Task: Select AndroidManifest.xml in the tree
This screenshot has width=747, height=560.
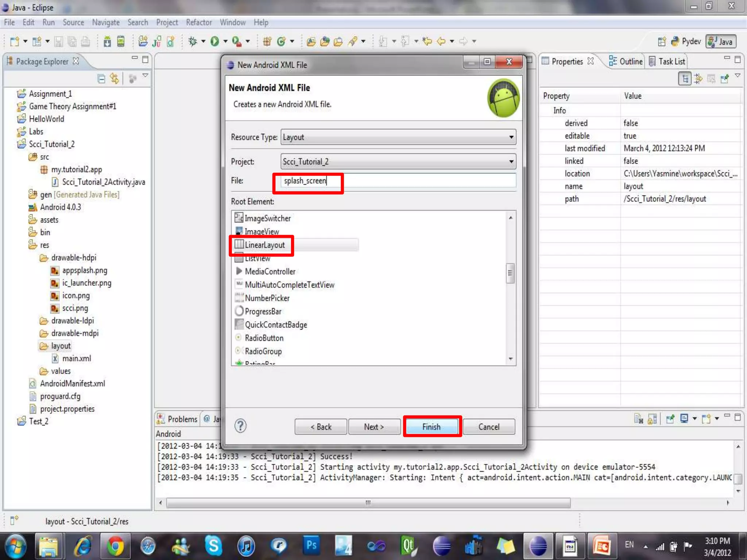Action: 67,384
